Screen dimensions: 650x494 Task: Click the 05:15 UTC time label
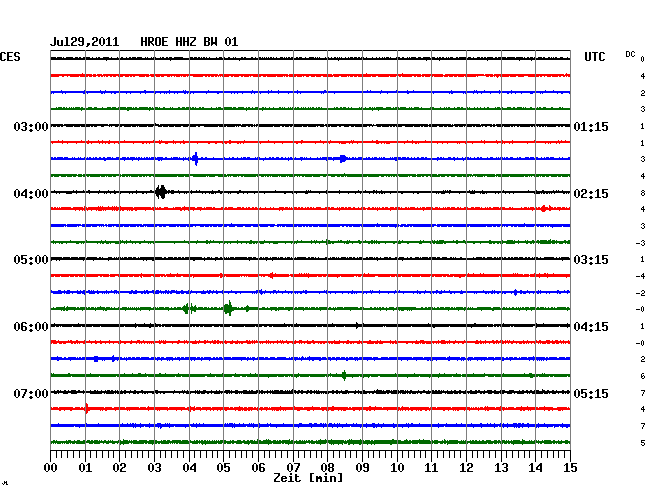[591, 393]
